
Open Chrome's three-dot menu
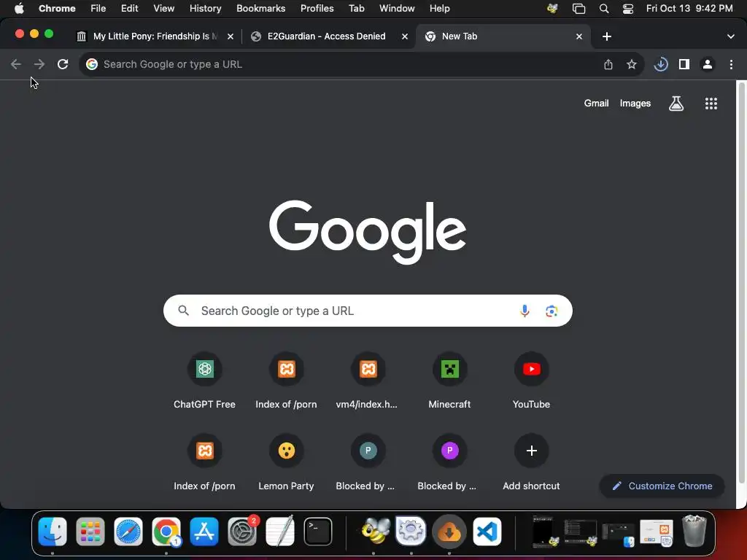(x=731, y=64)
